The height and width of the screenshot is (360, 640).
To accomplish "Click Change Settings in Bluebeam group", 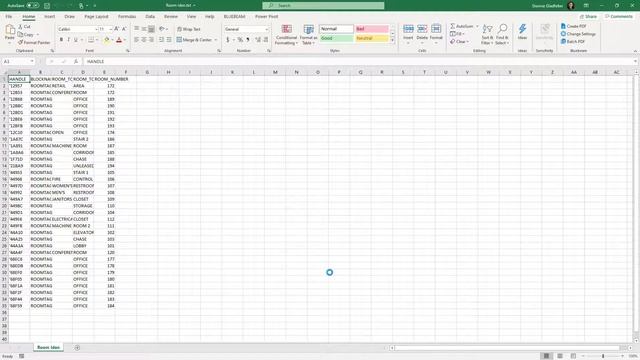I will point(578,34).
